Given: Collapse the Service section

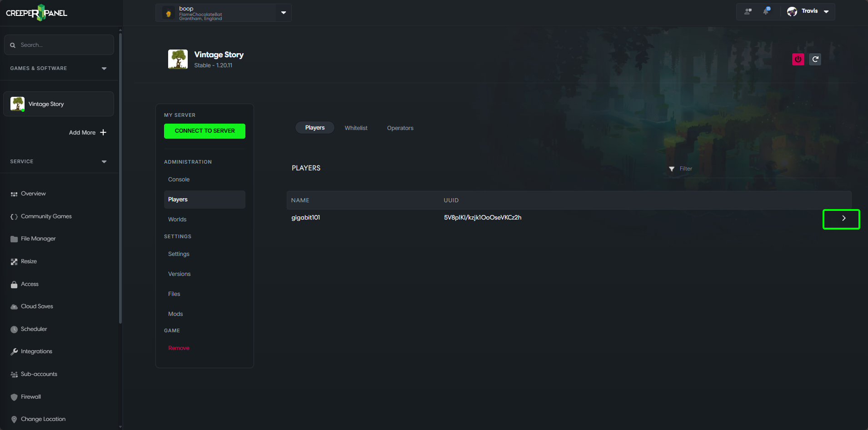Looking at the screenshot, I should 104,161.
